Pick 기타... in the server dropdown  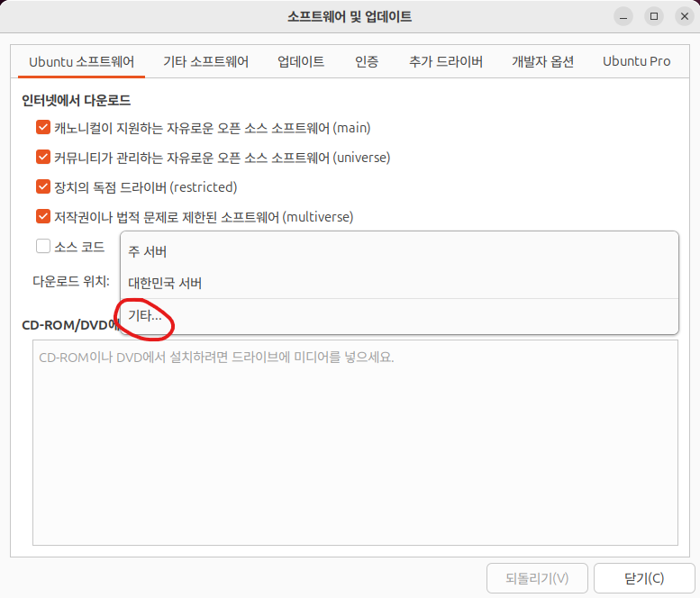[x=399, y=315]
